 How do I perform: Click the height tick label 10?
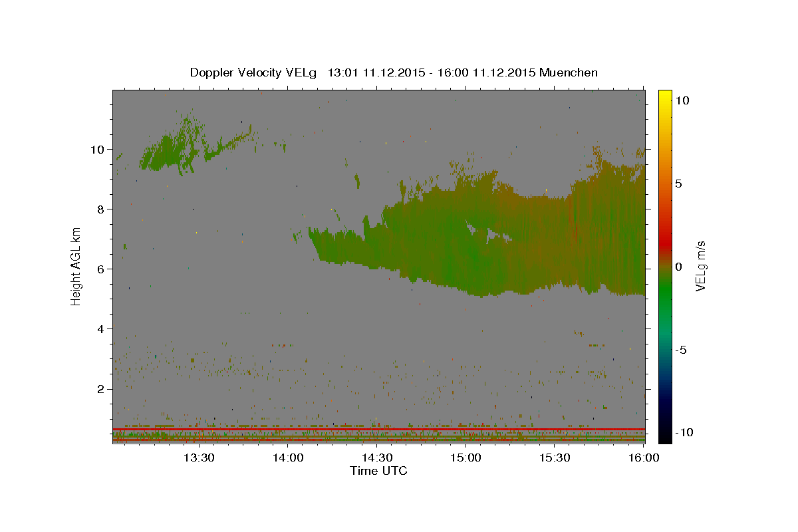click(97, 149)
